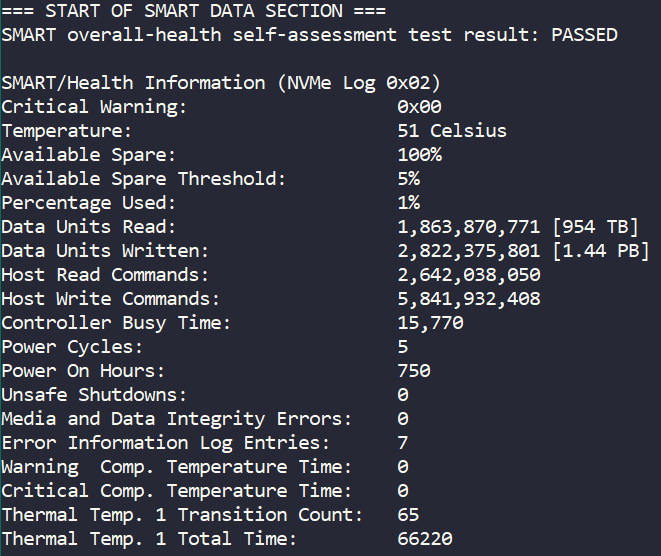Click the START OF SMART DATA SECTION header
This screenshot has width=661, height=556.
195,11
